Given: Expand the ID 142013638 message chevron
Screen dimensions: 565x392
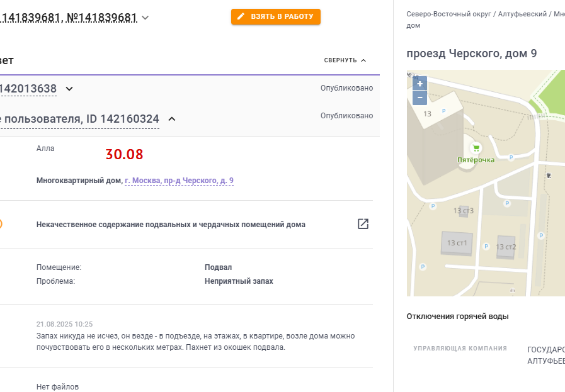Looking at the screenshot, I should 69,89.
